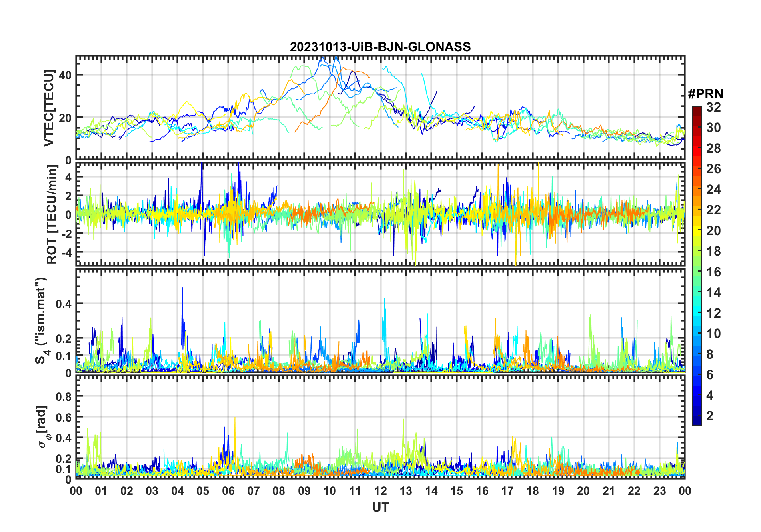Viewport: 761px width, 532px height.
Task: Click the sigma-phi axis tick label 0.6
Action: click(x=64, y=417)
